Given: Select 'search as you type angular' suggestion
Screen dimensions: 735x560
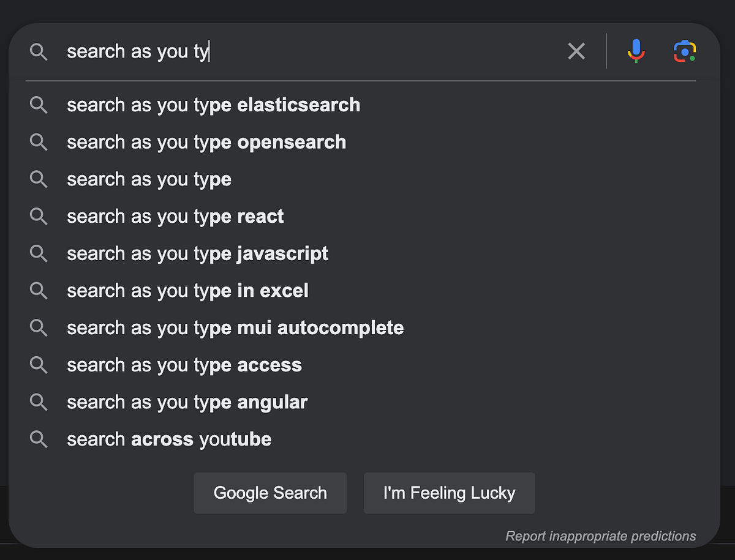Looking at the screenshot, I should (187, 402).
